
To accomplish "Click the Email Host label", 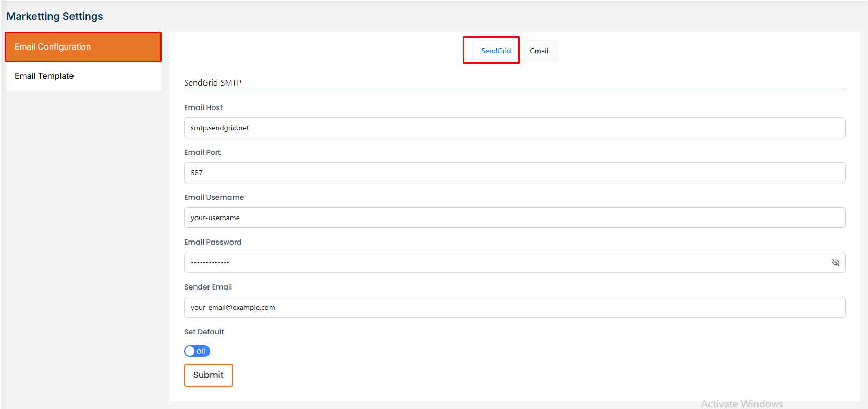I will pyautogui.click(x=203, y=107).
